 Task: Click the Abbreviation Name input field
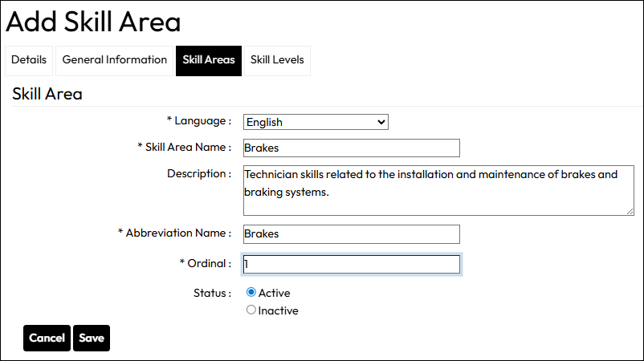[351, 233]
